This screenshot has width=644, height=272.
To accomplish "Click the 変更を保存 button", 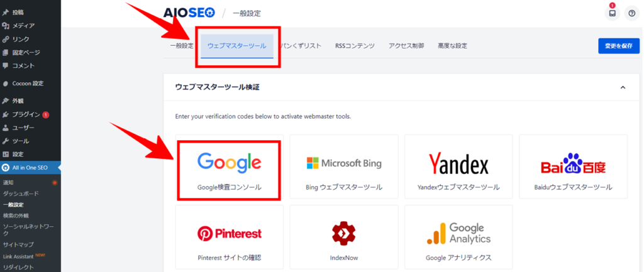I will pos(619,46).
